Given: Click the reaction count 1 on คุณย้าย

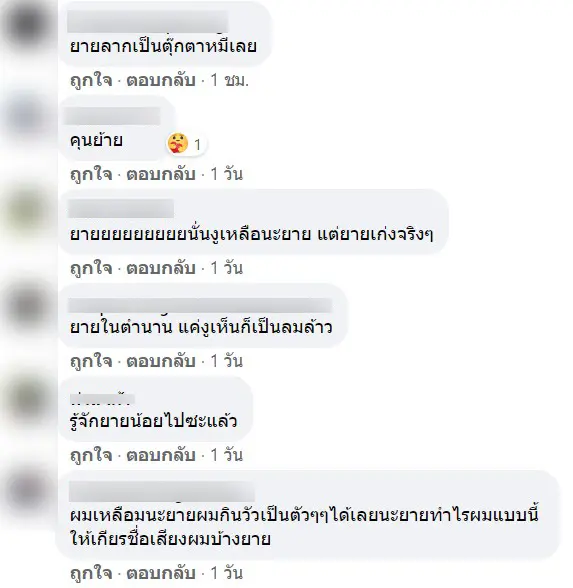Looking at the screenshot, I should 197,144.
